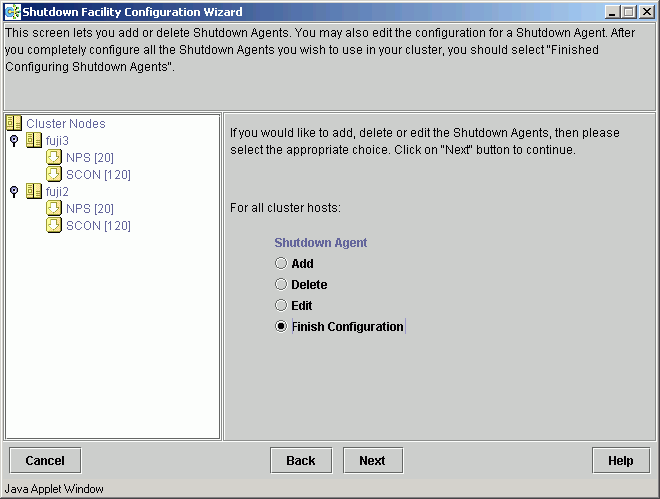Viewport: 660px width, 499px height.
Task: Select the Edit radio button
Action: tap(281, 305)
